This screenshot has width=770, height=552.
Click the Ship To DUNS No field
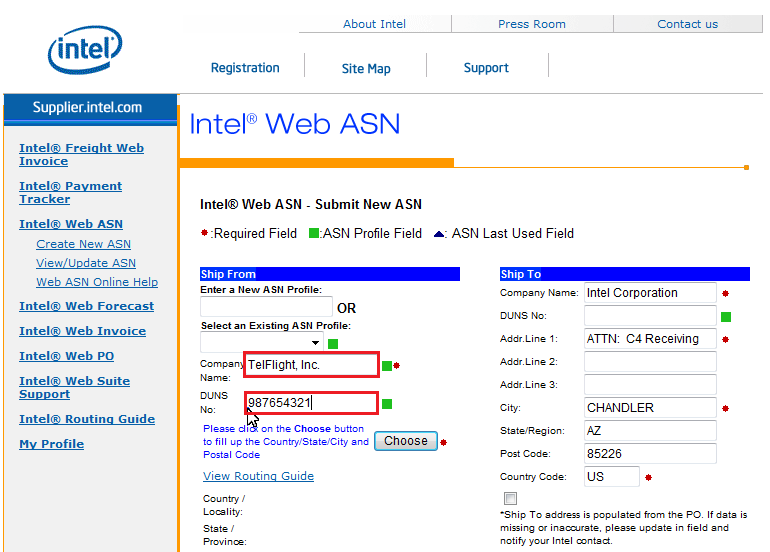coord(650,316)
